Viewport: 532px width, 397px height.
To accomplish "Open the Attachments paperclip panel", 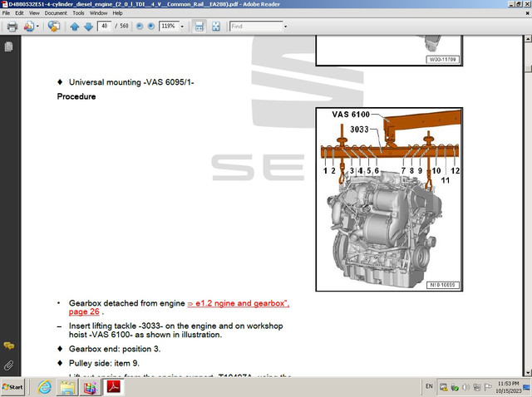I will [x=9, y=365].
